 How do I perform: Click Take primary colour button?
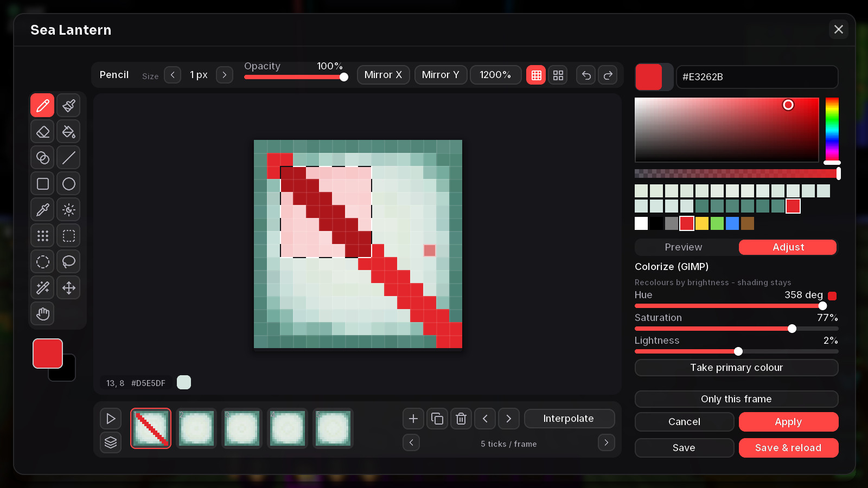click(737, 368)
